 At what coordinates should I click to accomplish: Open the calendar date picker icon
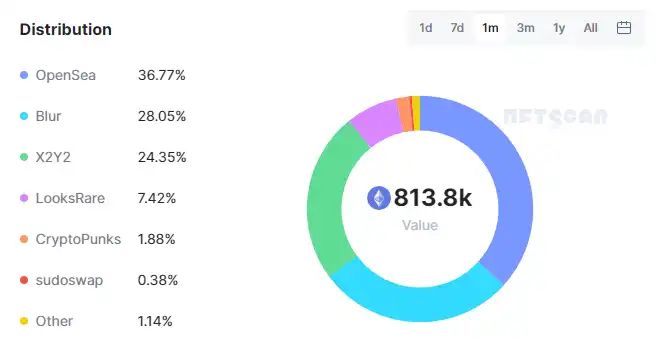pyautogui.click(x=623, y=28)
